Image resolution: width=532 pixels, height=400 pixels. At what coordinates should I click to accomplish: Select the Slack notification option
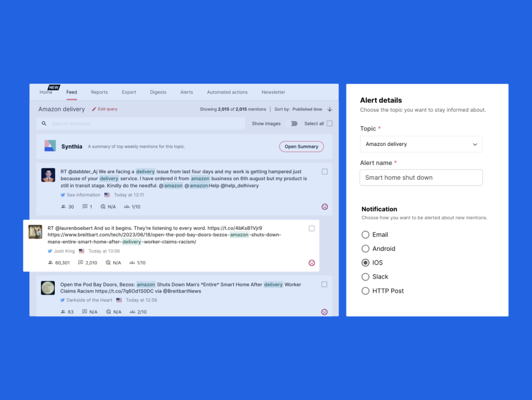point(365,277)
